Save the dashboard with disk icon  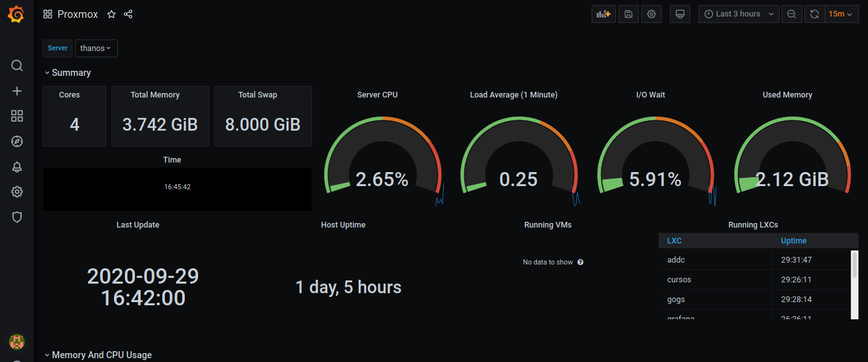pos(629,14)
